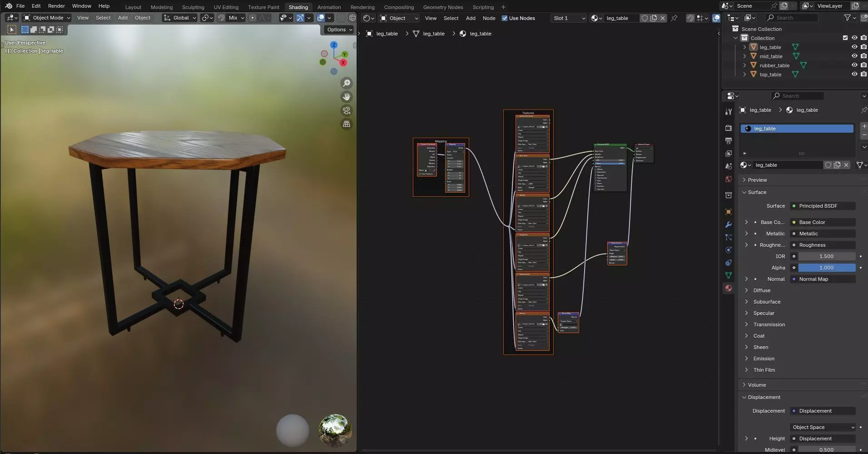868x454 pixels.
Task: Open the World properties tab
Action: tap(729, 179)
